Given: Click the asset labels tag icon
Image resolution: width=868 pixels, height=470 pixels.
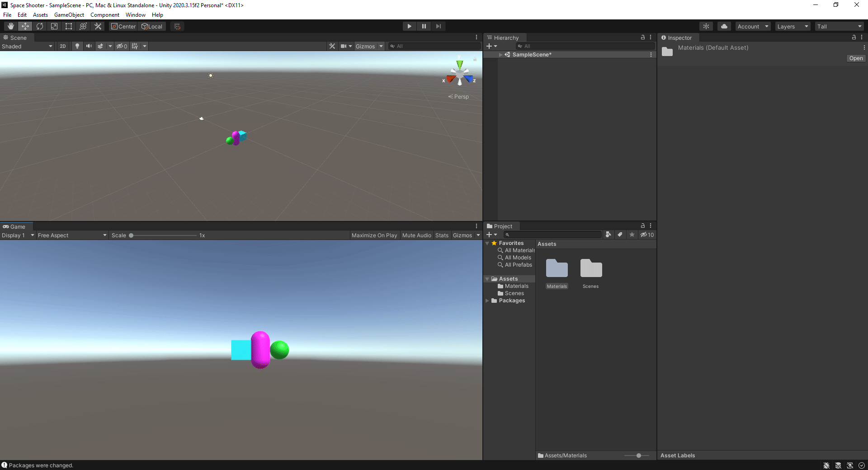Looking at the screenshot, I should (x=620, y=235).
